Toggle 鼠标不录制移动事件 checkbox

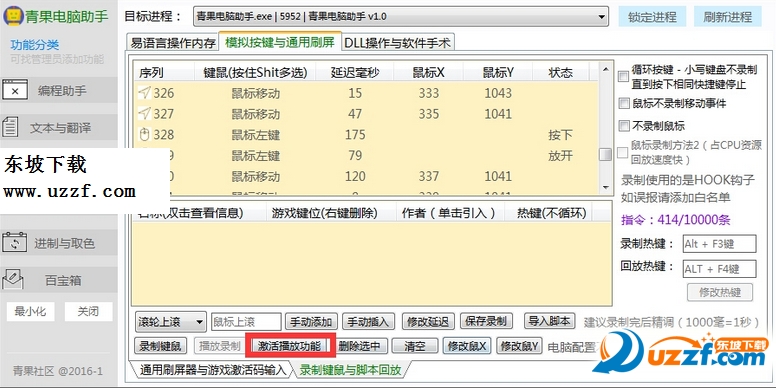coord(624,103)
